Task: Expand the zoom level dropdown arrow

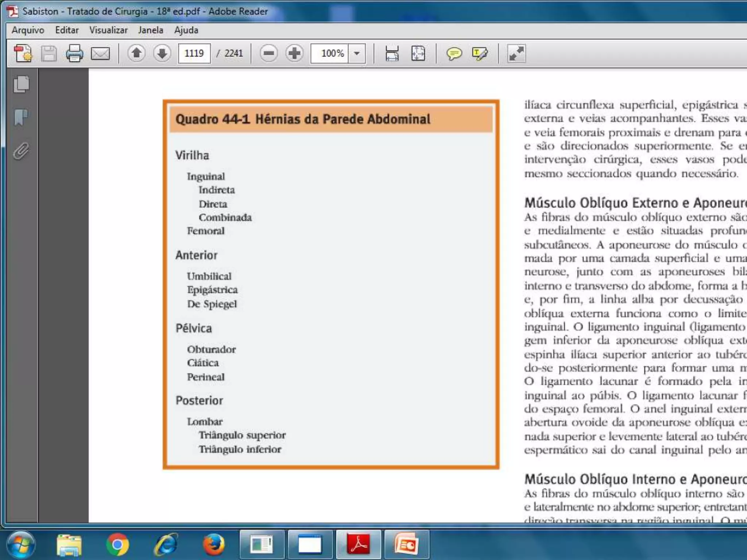Action: pos(357,54)
